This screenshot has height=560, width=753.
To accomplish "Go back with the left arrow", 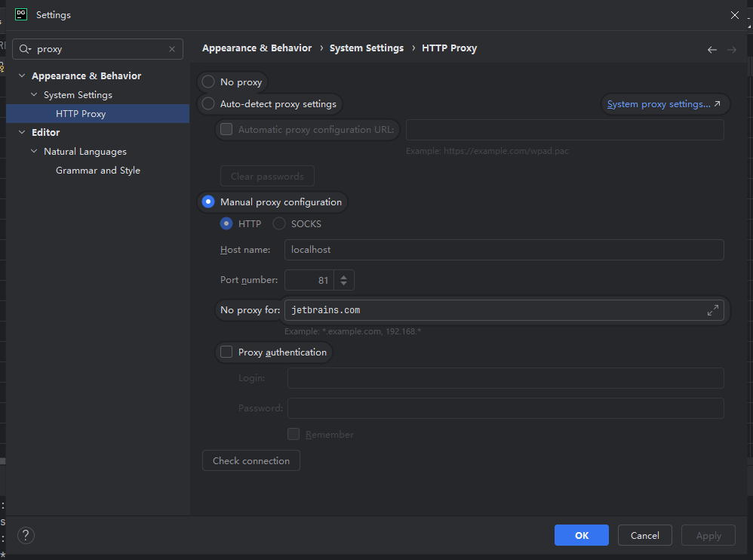I will tap(712, 50).
